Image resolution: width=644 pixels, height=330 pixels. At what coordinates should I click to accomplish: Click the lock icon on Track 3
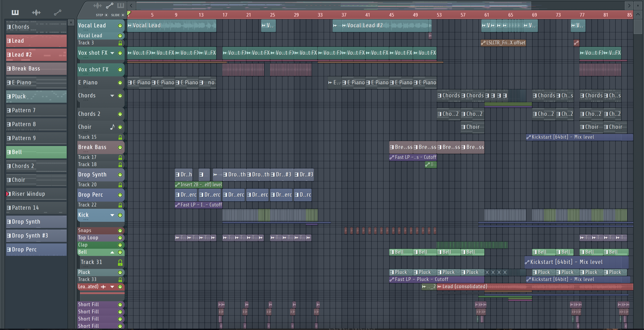click(x=120, y=43)
